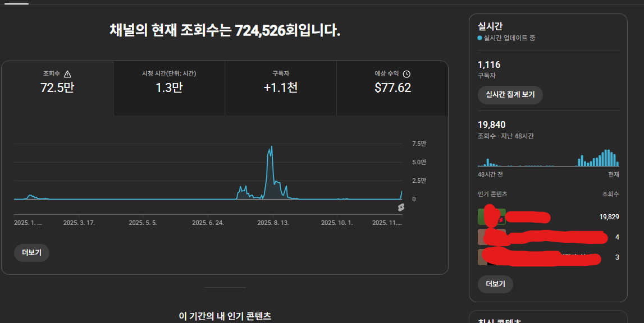
Task: Click the blue dot beside 실시간 업데이트 중
Action: pyautogui.click(x=479, y=38)
